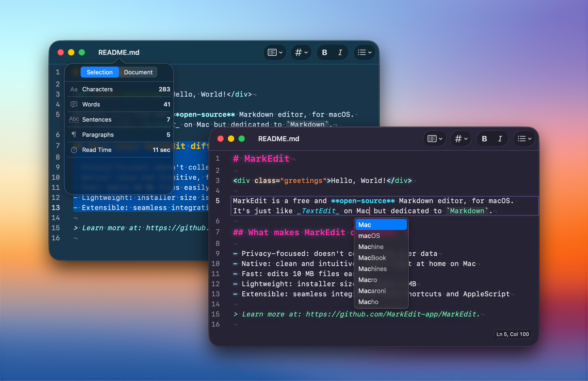Apply italic formatting in the front window
This screenshot has height=381, width=588.
tap(500, 139)
